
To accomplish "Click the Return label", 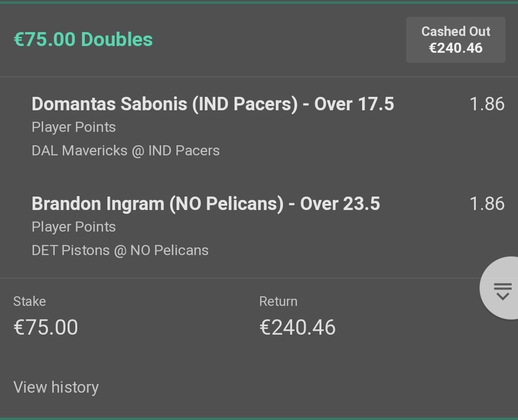I will (278, 302).
